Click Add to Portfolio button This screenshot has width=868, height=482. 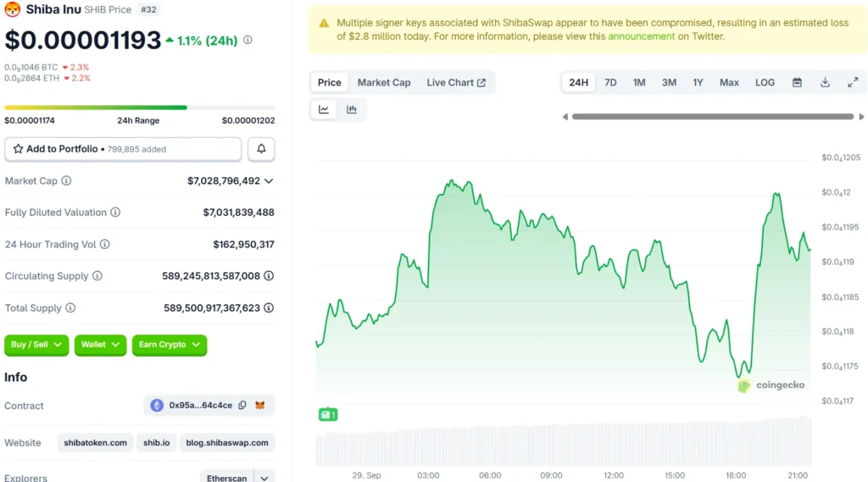point(123,149)
